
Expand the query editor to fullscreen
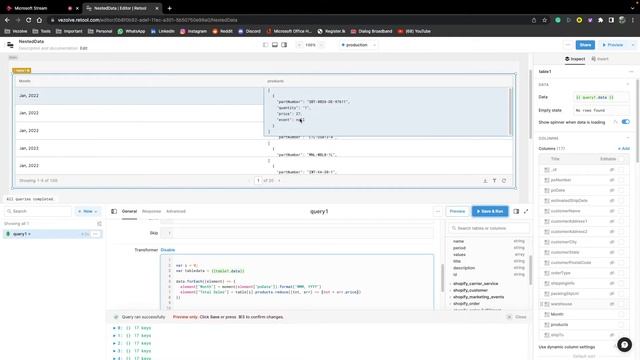pos(526,211)
